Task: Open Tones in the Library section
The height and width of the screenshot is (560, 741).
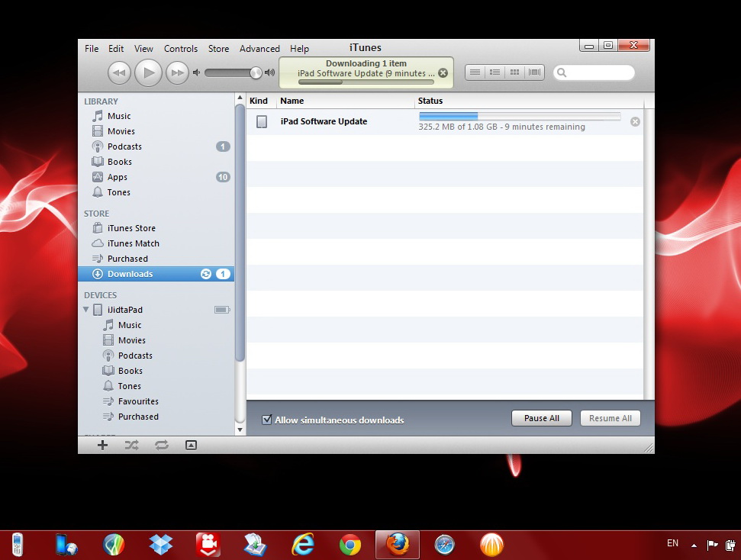Action: pos(156,192)
